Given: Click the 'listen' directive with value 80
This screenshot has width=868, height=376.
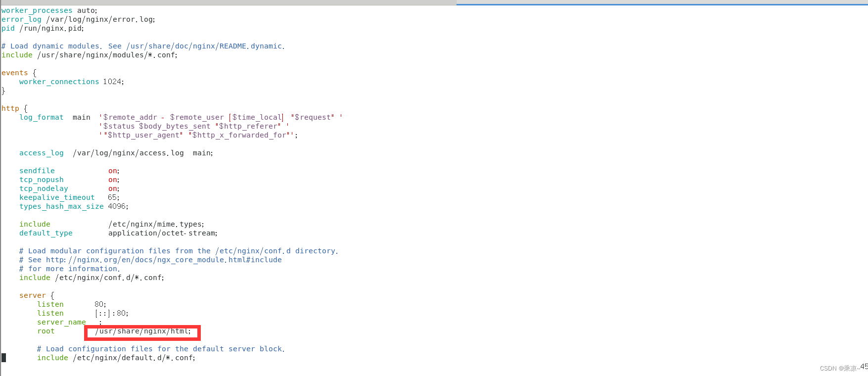Looking at the screenshot, I should tap(50, 304).
